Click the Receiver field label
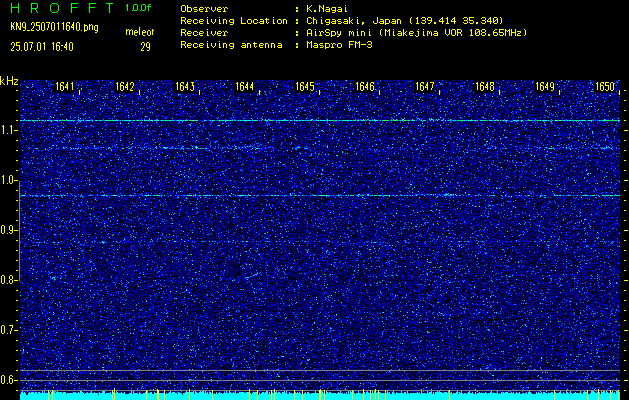 click(204, 33)
